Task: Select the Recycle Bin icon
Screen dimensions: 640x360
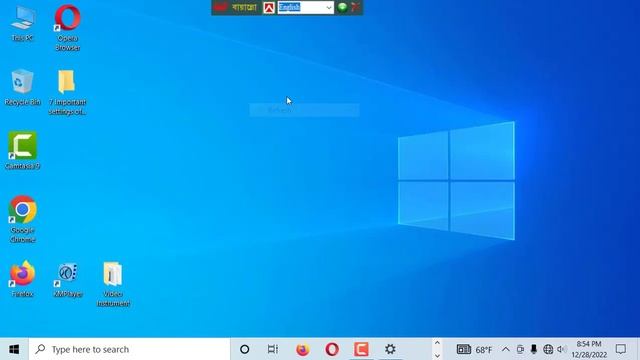Action: tap(22, 87)
